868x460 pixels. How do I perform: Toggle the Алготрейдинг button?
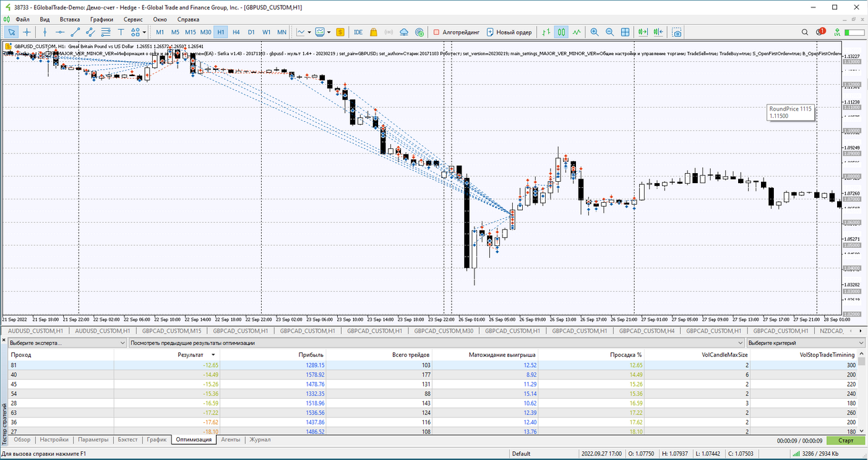(x=457, y=32)
